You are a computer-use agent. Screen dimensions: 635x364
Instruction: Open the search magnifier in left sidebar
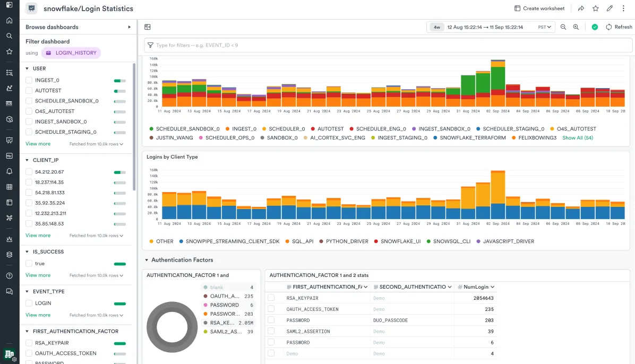tap(10, 36)
